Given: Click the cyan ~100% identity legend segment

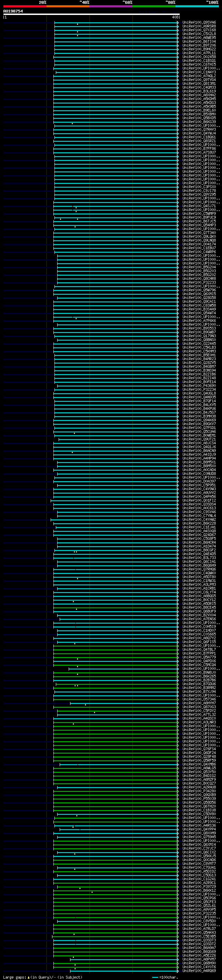Looking at the screenshot, I should click(x=197, y=6).
